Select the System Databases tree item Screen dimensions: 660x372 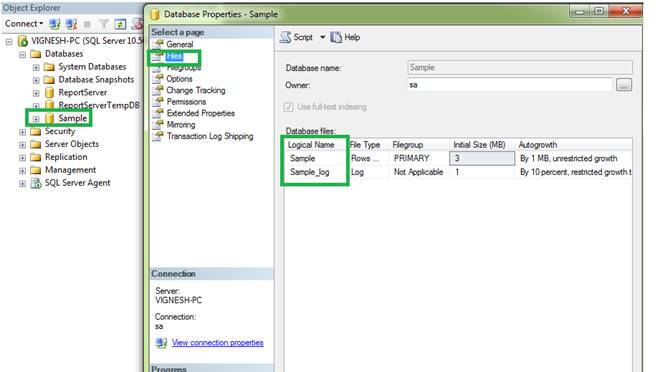(92, 66)
